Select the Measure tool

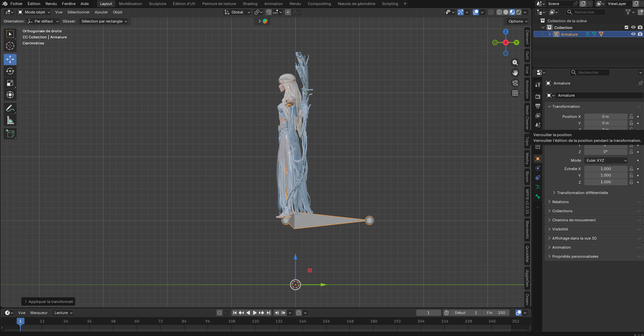pos(10,120)
